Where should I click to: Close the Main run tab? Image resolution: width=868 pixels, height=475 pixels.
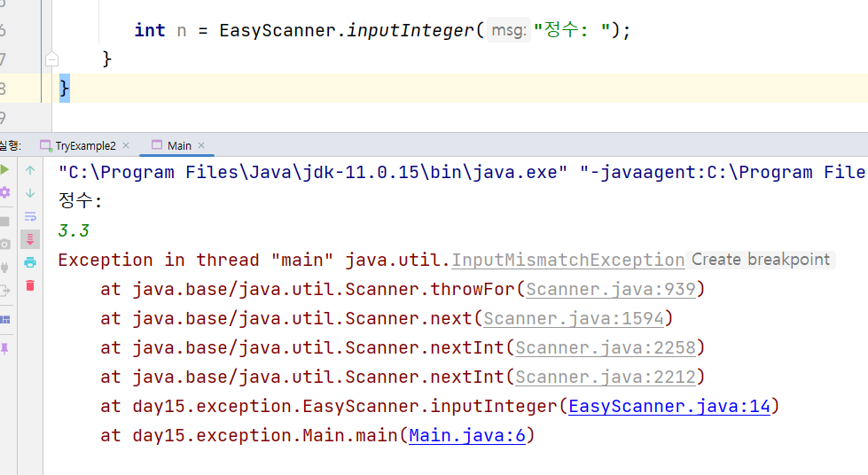point(201,145)
